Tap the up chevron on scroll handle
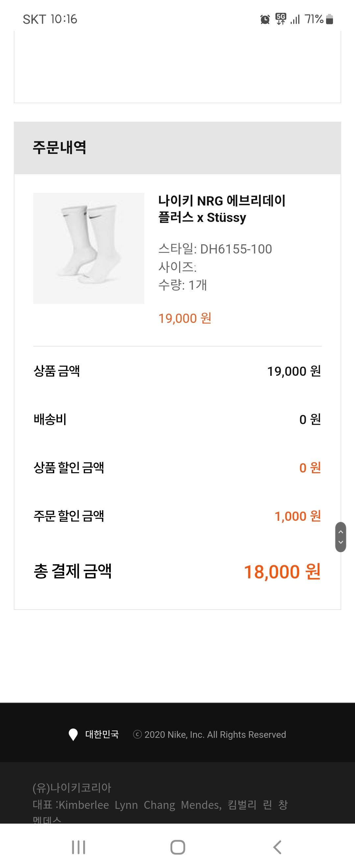The image size is (355, 868). pyautogui.click(x=341, y=532)
